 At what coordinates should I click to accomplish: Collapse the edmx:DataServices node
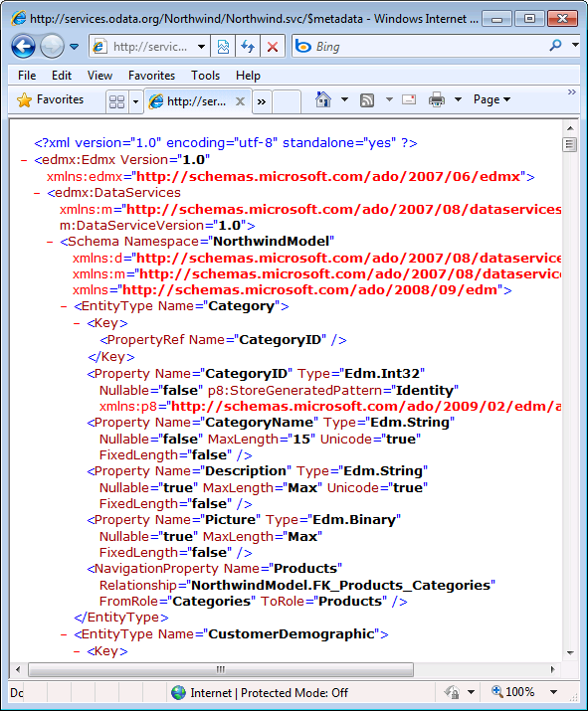(x=37, y=193)
